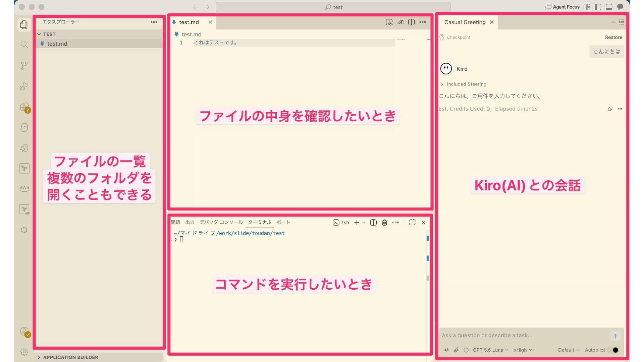Open the Explorer view in activity bar
The image size is (644, 362).
[24, 24]
